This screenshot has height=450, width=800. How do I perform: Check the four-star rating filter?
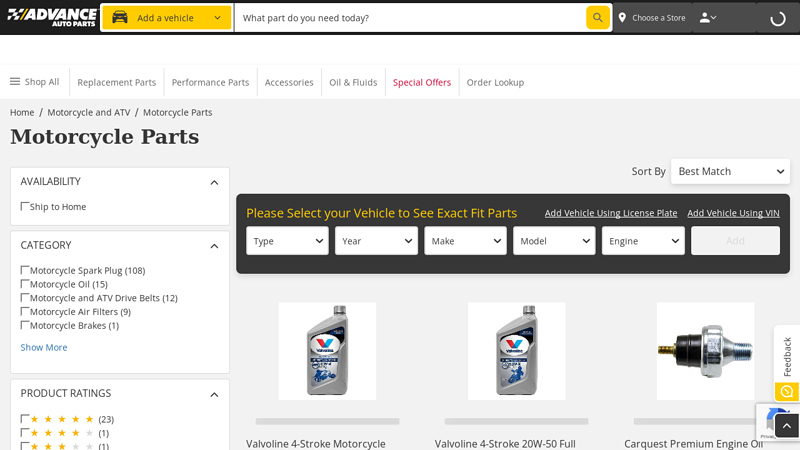pyautogui.click(x=24, y=433)
